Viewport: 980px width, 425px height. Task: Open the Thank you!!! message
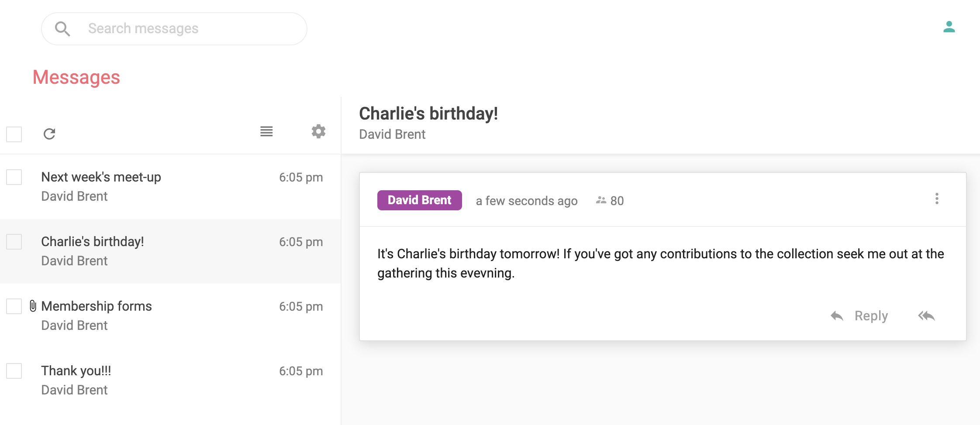pos(170,380)
